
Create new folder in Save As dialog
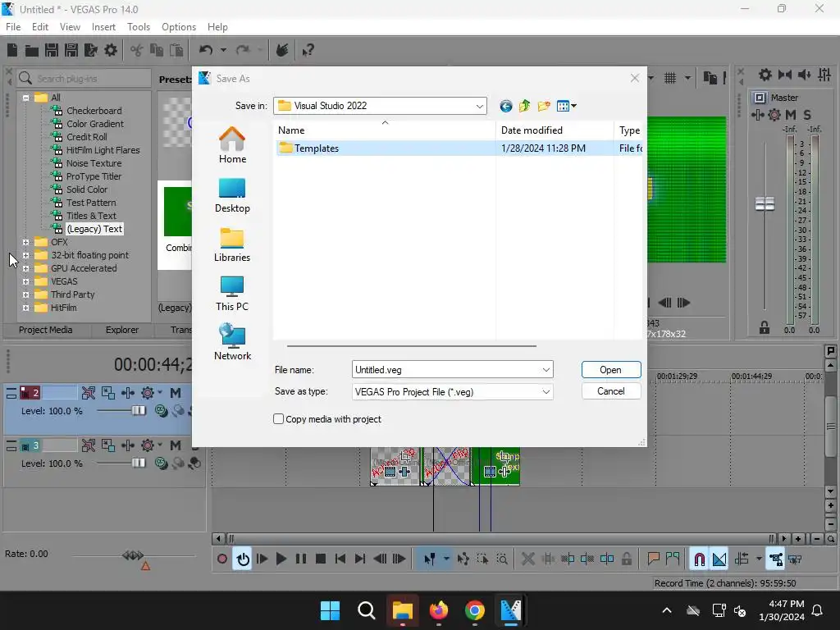pos(544,106)
